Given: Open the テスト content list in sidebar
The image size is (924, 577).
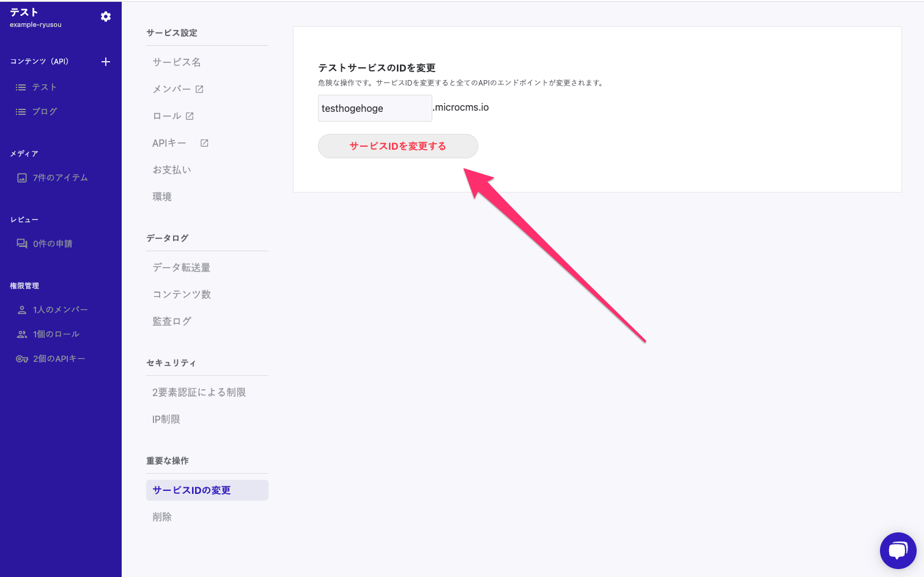Looking at the screenshot, I should click(44, 87).
